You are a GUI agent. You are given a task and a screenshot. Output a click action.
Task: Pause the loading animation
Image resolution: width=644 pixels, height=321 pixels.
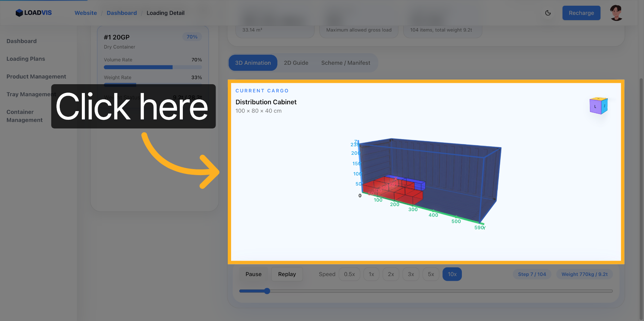(253, 274)
